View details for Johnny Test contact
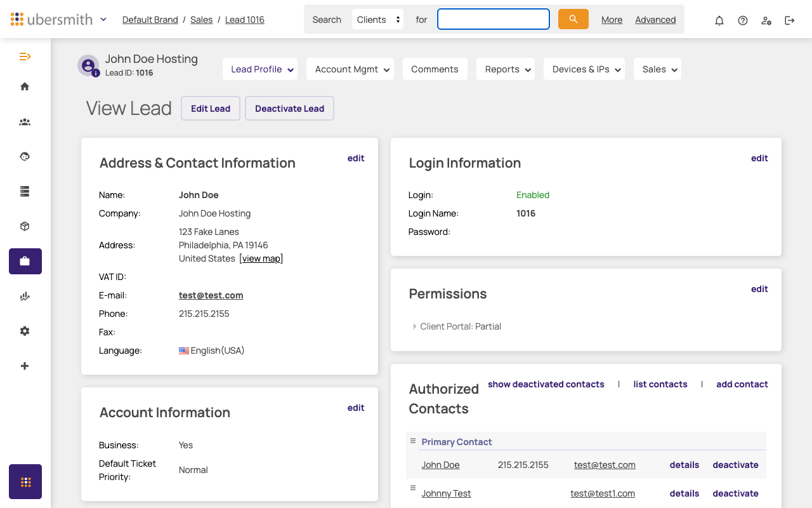812x508 pixels. pyautogui.click(x=684, y=493)
